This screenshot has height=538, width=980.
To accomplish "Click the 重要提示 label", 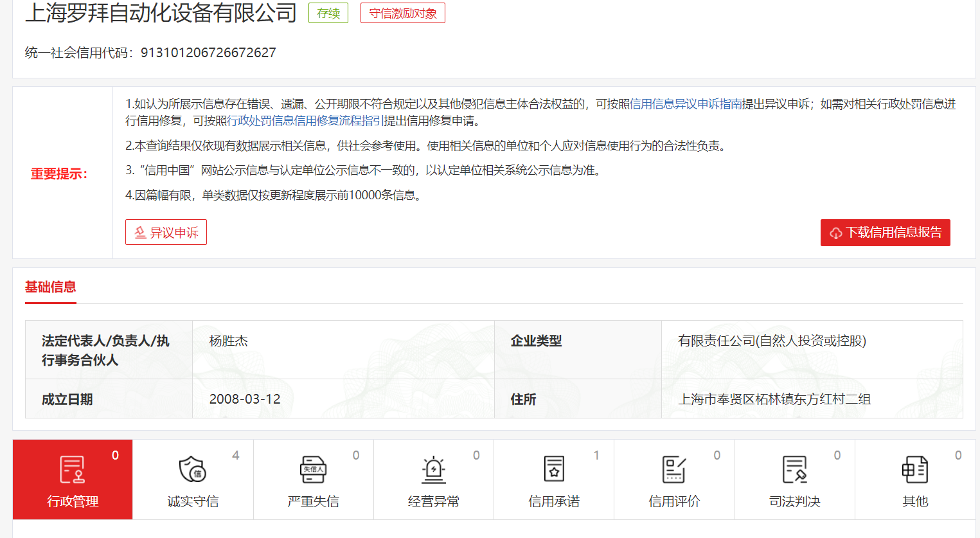I will (59, 174).
